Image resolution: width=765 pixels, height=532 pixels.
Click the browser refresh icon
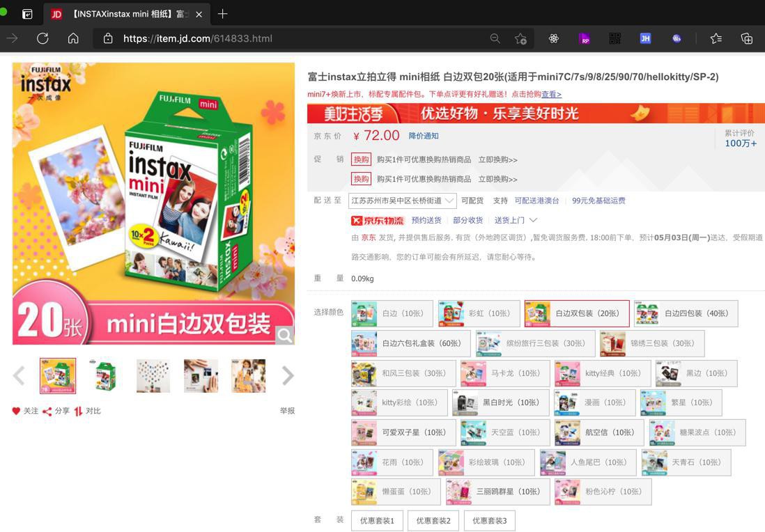43,38
